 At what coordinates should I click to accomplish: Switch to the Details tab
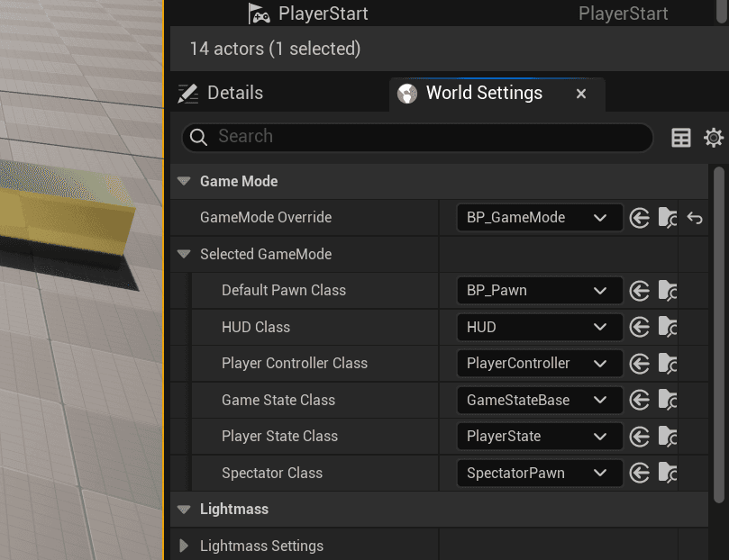tap(222, 94)
